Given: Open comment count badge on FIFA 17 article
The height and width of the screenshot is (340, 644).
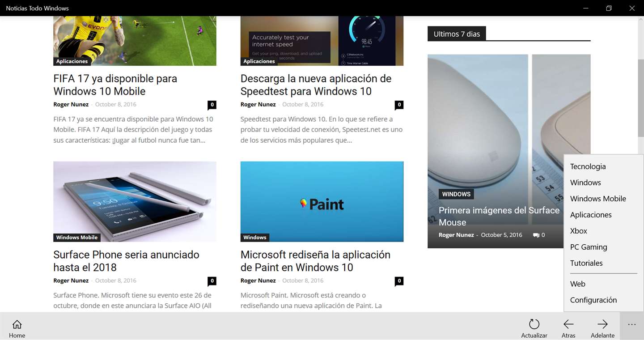Looking at the screenshot, I should [x=212, y=105].
